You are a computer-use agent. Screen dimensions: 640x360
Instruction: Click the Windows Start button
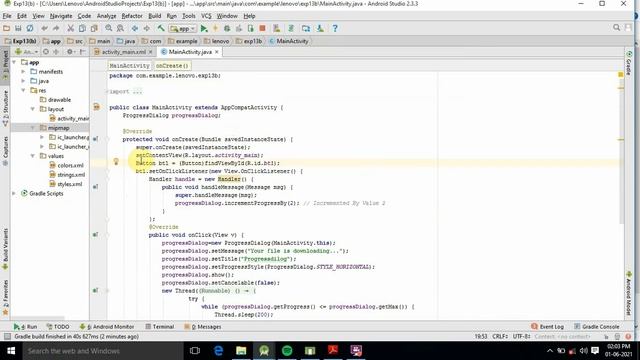11,351
